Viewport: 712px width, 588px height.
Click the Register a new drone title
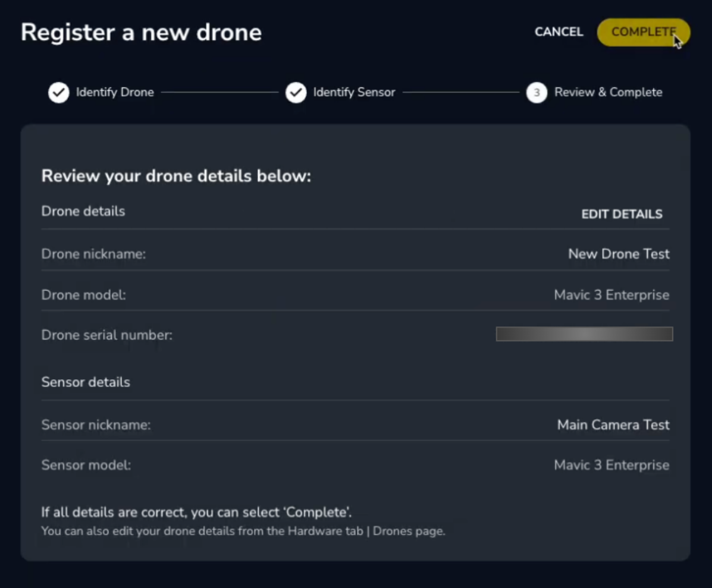click(142, 33)
